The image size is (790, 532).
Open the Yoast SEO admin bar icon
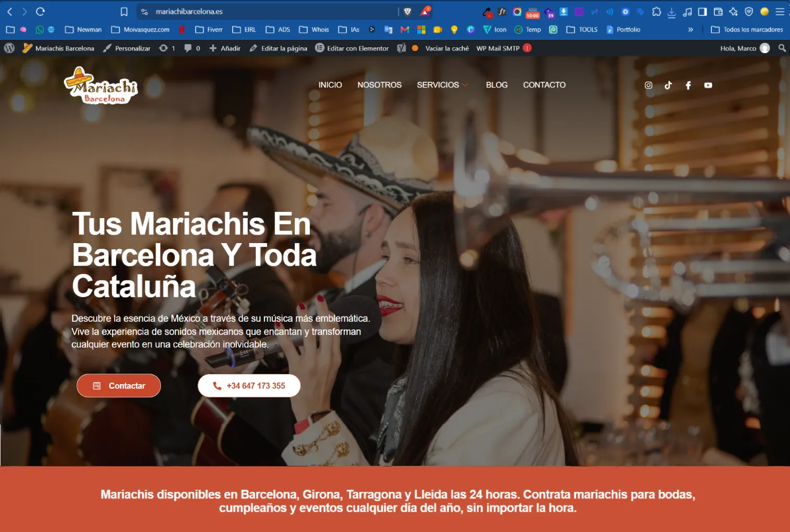402,48
